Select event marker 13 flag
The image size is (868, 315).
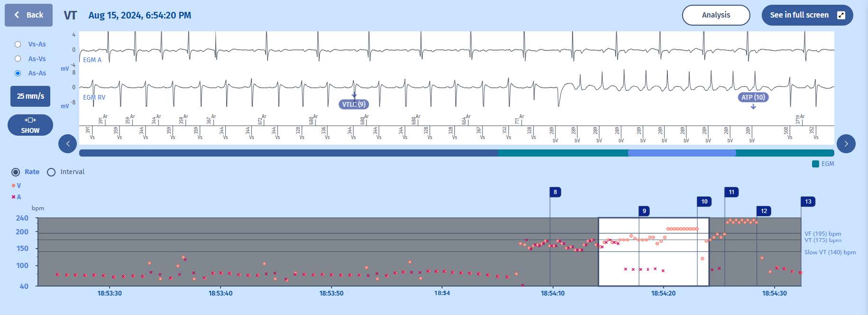808,202
